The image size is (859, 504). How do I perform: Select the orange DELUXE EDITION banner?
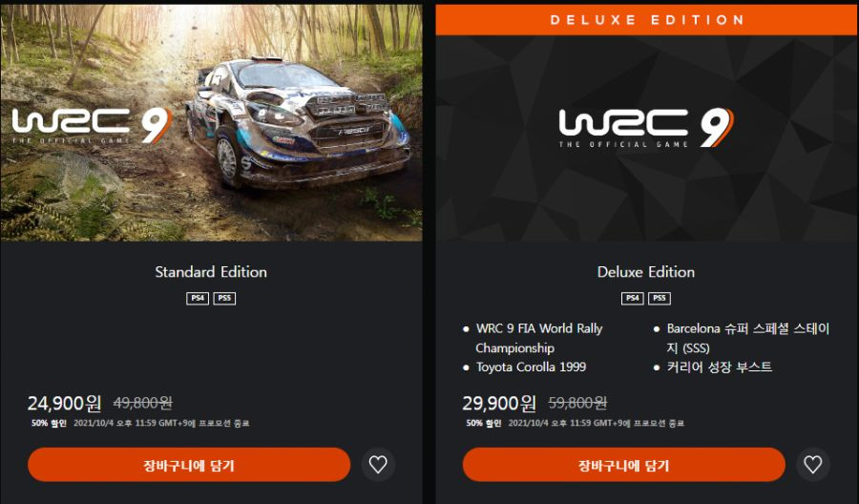(647, 20)
